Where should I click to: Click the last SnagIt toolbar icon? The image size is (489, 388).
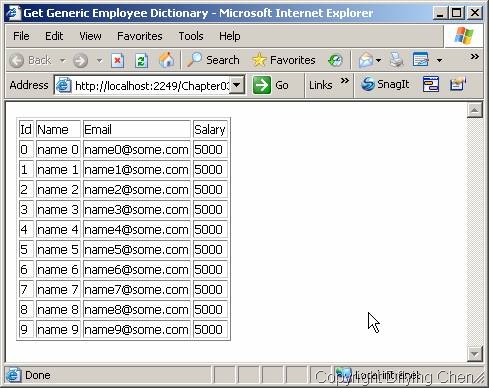pos(457,84)
